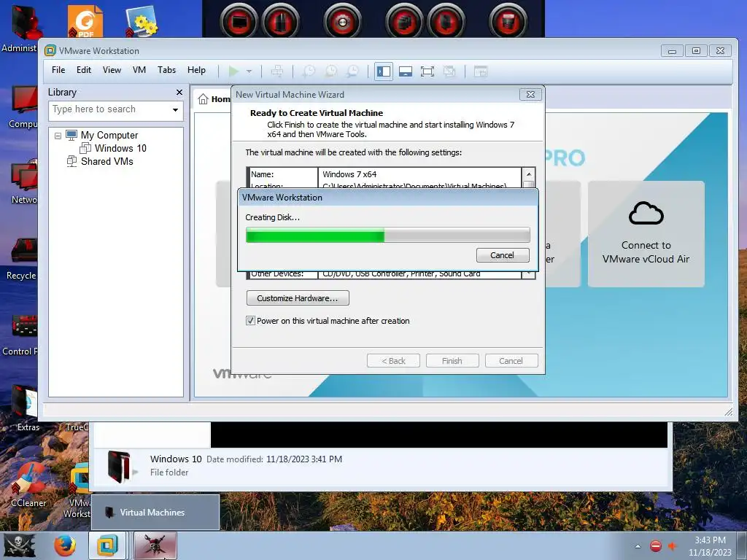Click the Unity mode toolbar icon
Viewport: 747px width, 560px height.
coord(449,71)
